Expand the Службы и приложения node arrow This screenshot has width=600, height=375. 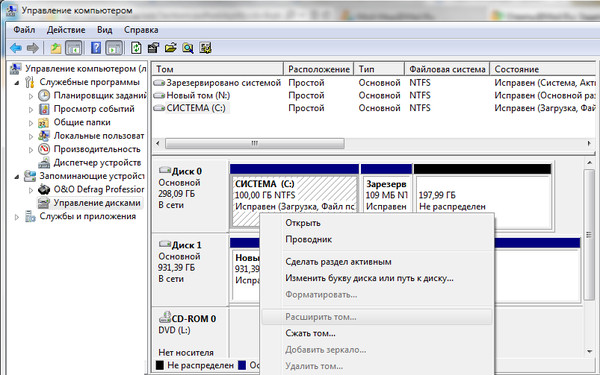pyautogui.click(x=16, y=217)
